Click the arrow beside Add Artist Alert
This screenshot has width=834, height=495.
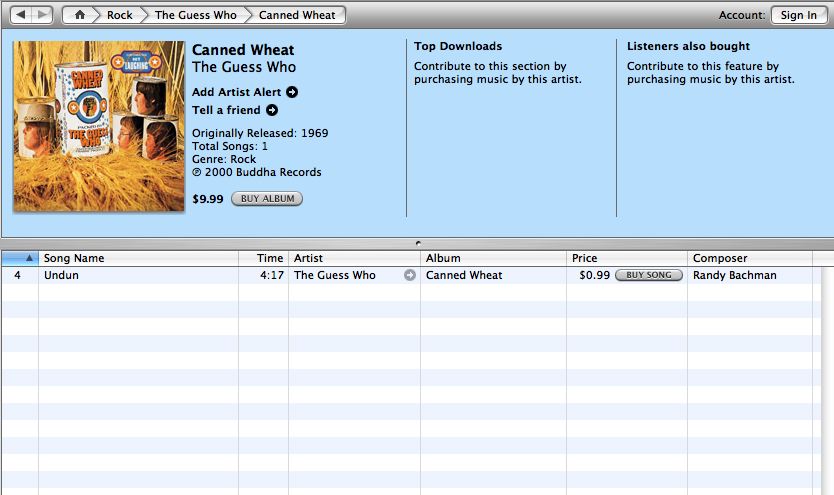tap(292, 92)
